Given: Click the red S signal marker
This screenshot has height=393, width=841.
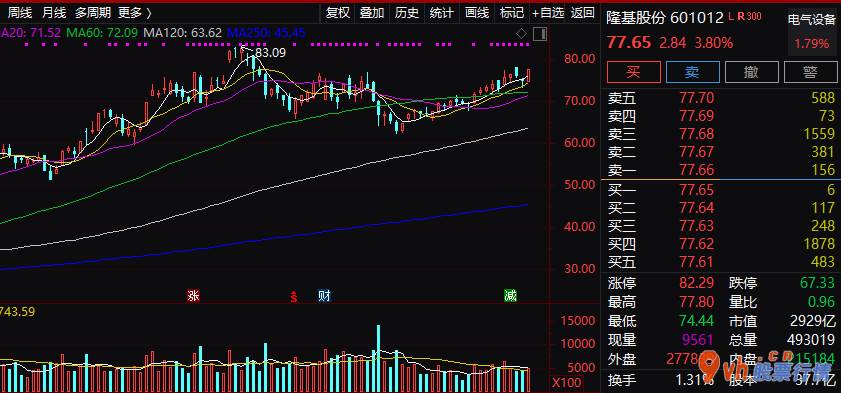Looking at the screenshot, I should click(x=293, y=296).
